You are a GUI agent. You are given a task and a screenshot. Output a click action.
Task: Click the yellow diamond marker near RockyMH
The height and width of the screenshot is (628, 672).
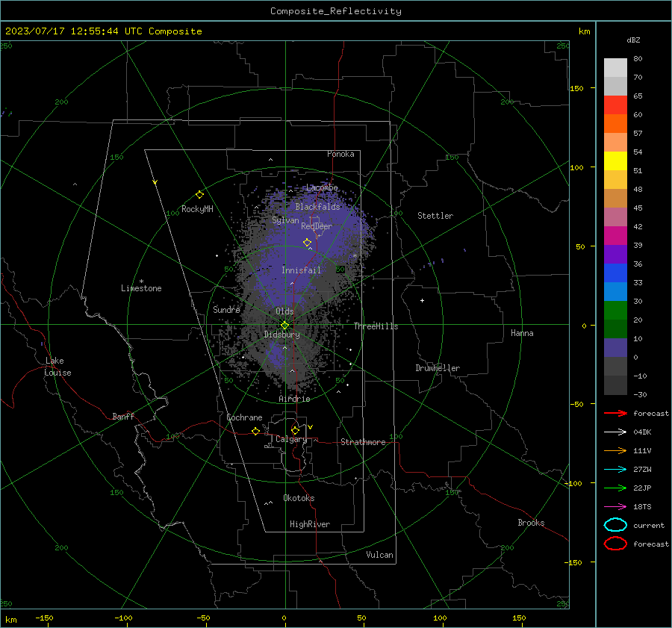(199, 195)
